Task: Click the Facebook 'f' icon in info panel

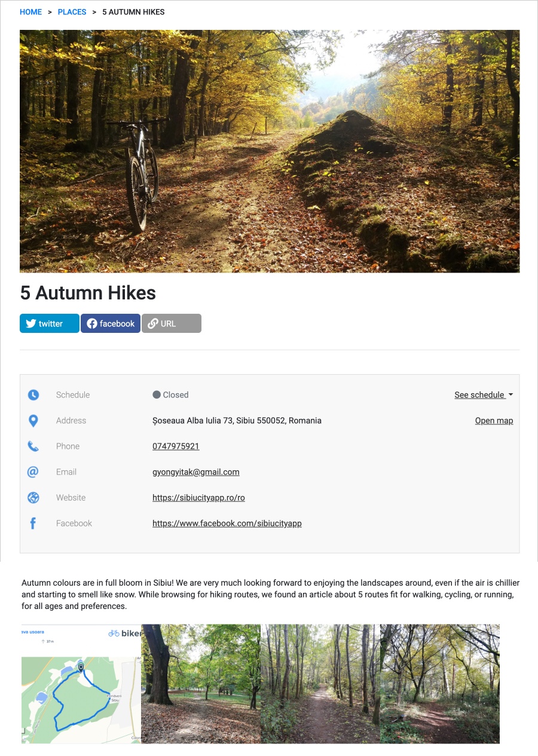Action: coord(33,524)
